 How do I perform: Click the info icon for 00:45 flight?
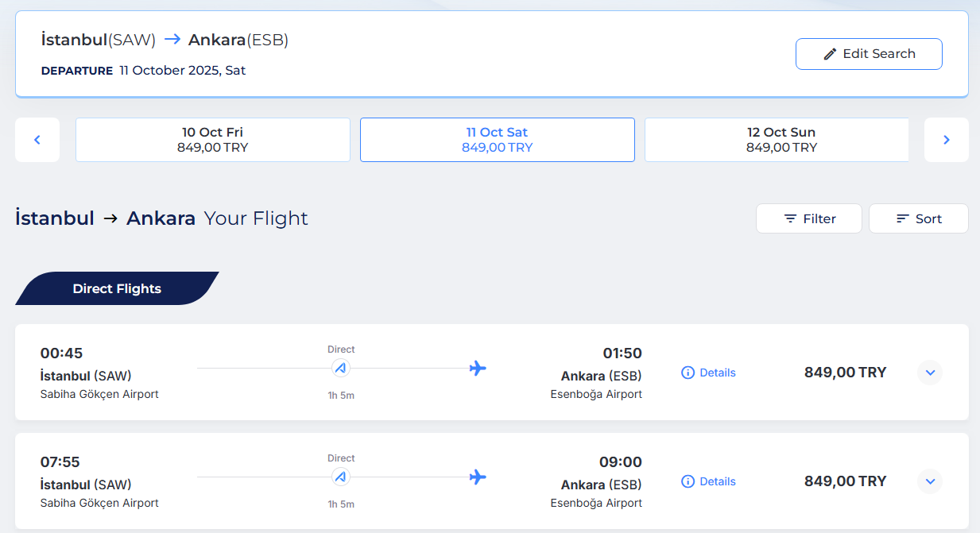pos(688,373)
